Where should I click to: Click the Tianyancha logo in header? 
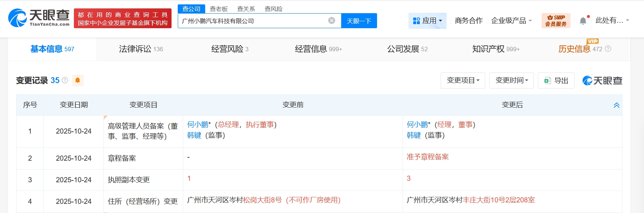pyautogui.click(x=39, y=18)
